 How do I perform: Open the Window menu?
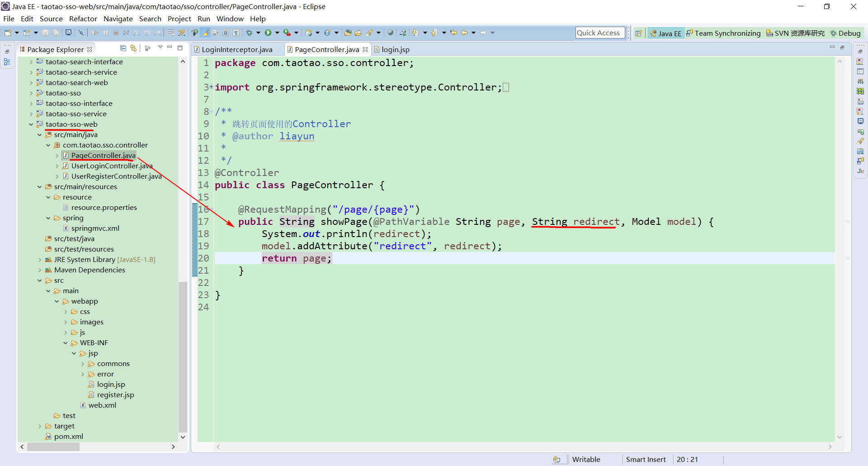pyautogui.click(x=230, y=19)
